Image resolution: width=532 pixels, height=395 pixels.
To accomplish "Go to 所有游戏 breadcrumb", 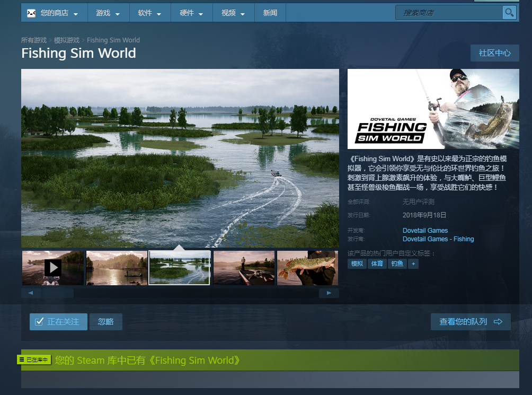I will 33,40.
